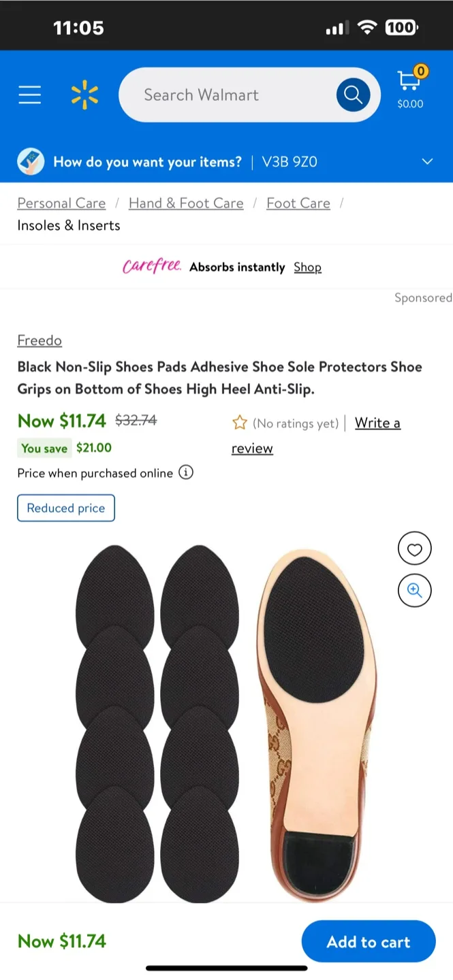Open the Freedo brand page
This screenshot has height=980, width=453.
click(39, 340)
